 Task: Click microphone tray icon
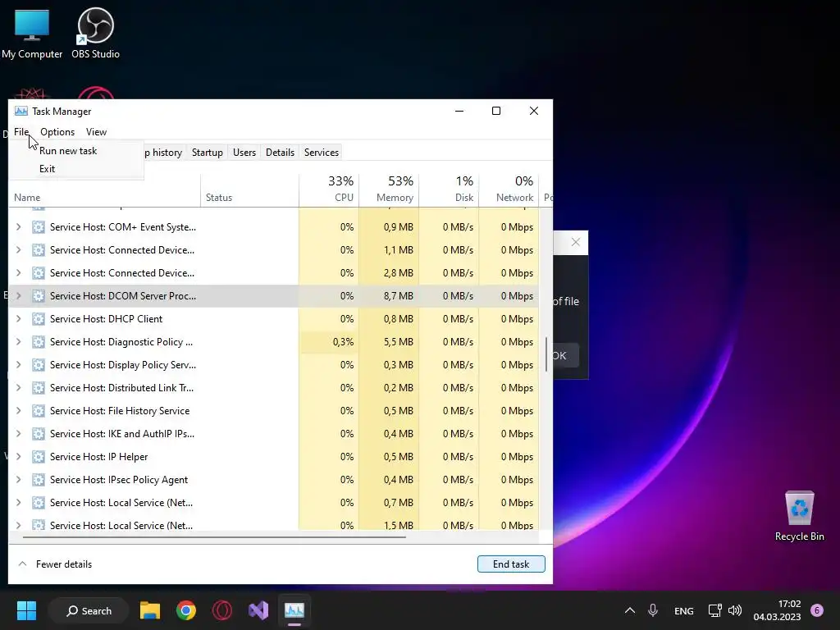(x=653, y=610)
